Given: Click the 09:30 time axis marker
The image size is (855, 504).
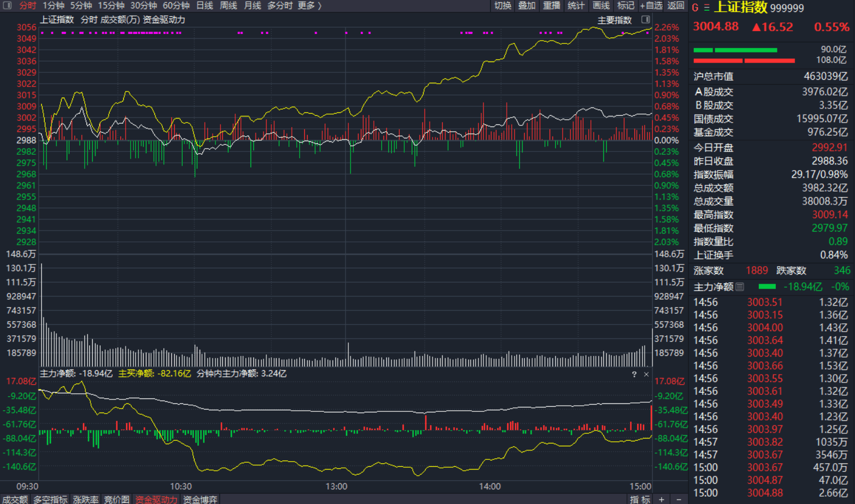Looking at the screenshot, I should [27, 486].
